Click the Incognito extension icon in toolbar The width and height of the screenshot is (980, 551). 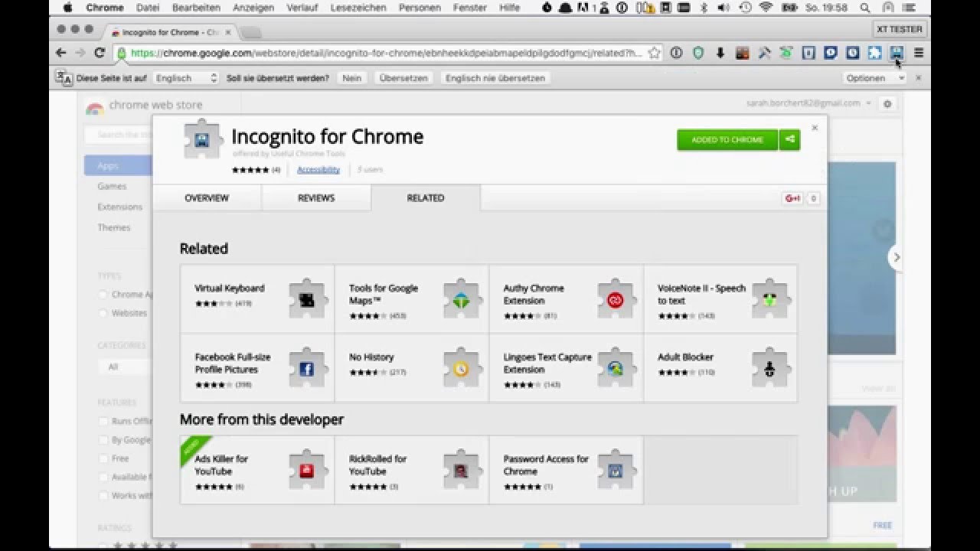(x=897, y=53)
